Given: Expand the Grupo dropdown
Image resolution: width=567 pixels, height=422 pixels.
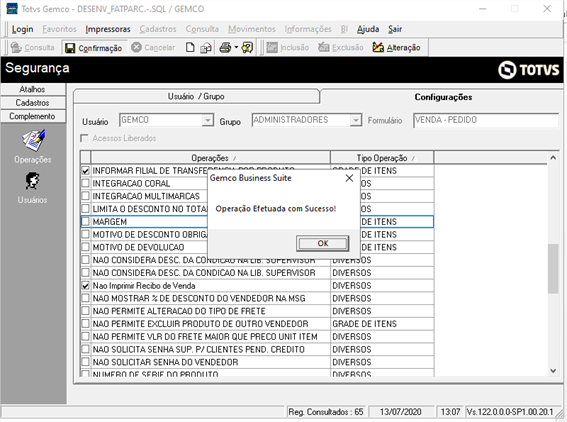Looking at the screenshot, I should point(356,120).
